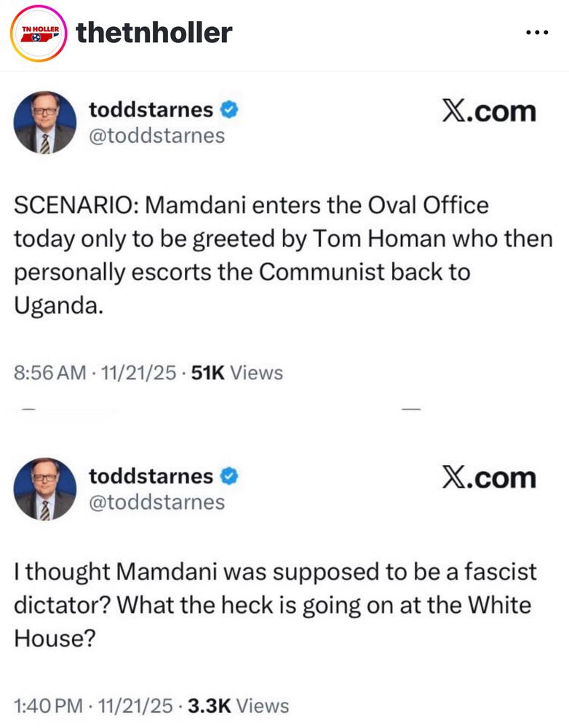Click the 11/21/25 date on first tweet

pos(139,372)
